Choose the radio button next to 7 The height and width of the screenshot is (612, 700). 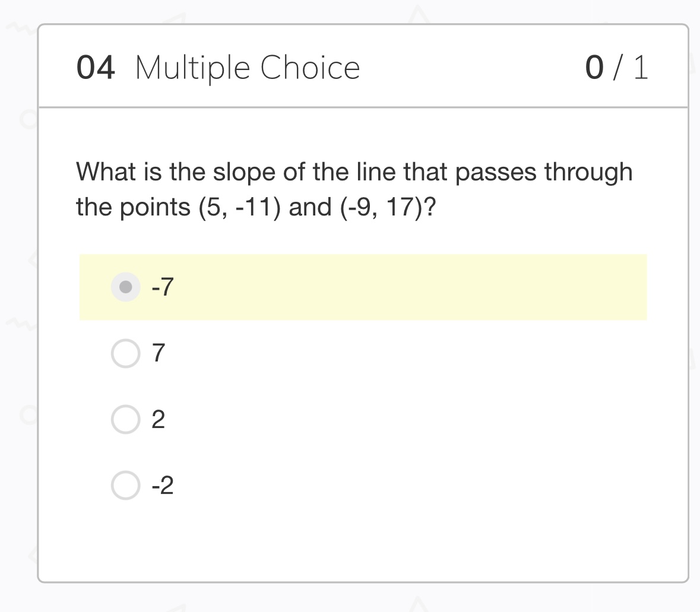126,354
